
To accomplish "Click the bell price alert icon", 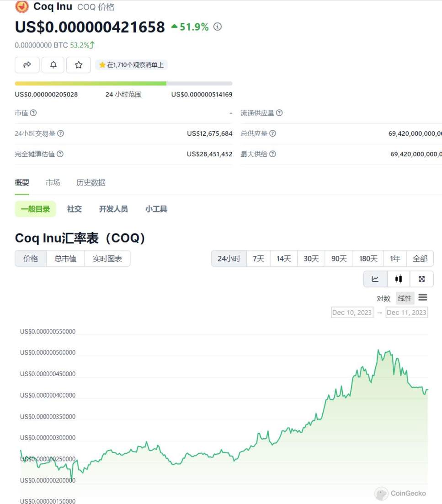I will (x=53, y=65).
